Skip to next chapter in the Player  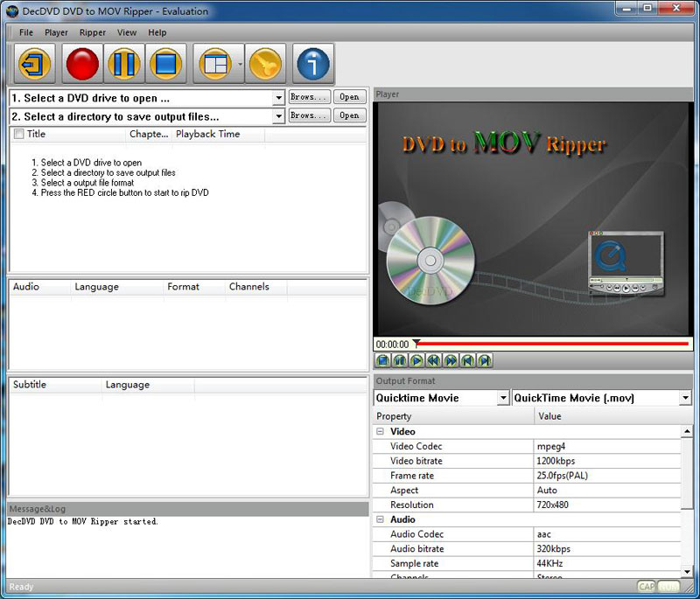[485, 360]
